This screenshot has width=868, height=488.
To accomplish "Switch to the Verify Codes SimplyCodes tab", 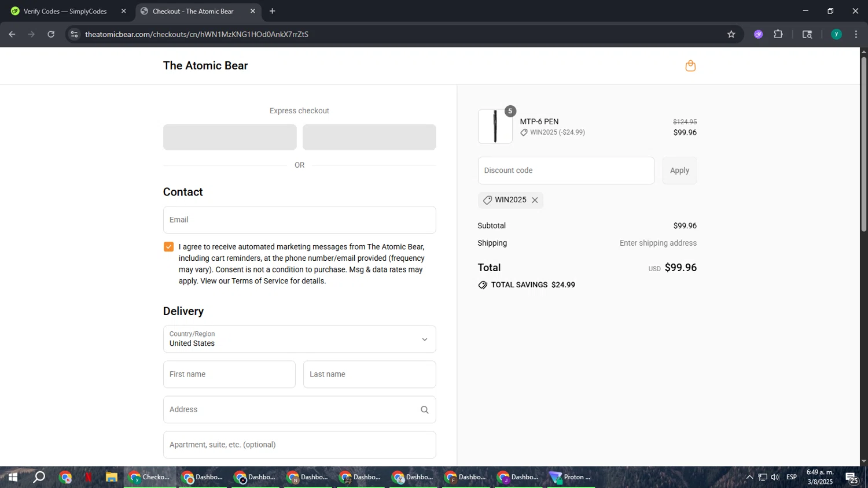I will point(65,11).
